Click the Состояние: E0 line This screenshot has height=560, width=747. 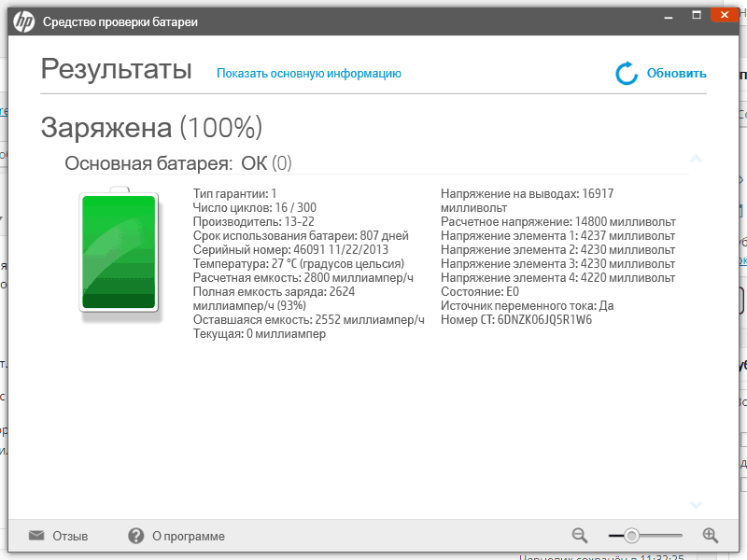(x=480, y=291)
